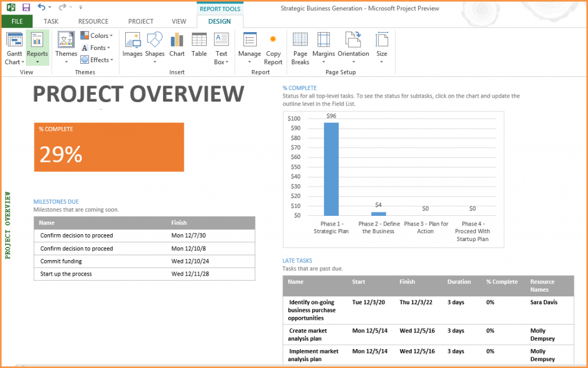588x368 pixels.
Task: Open Margins options
Action: point(324,48)
